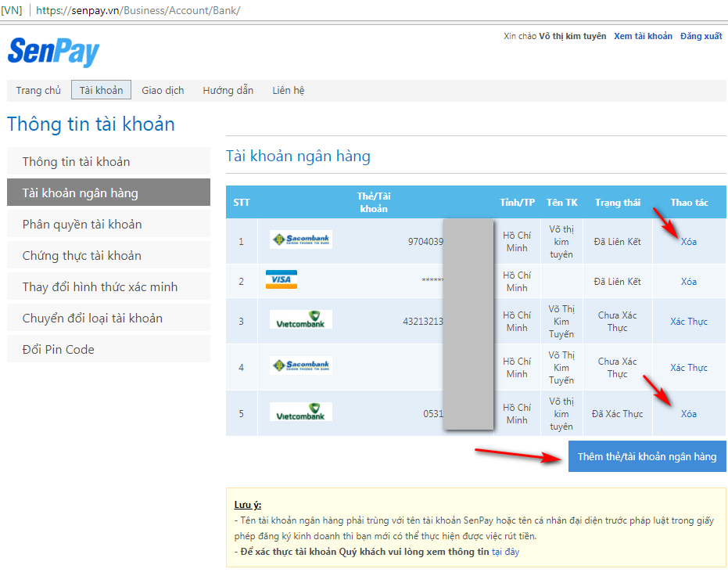
Task: Click Xem tài khoản link
Action: click(643, 36)
